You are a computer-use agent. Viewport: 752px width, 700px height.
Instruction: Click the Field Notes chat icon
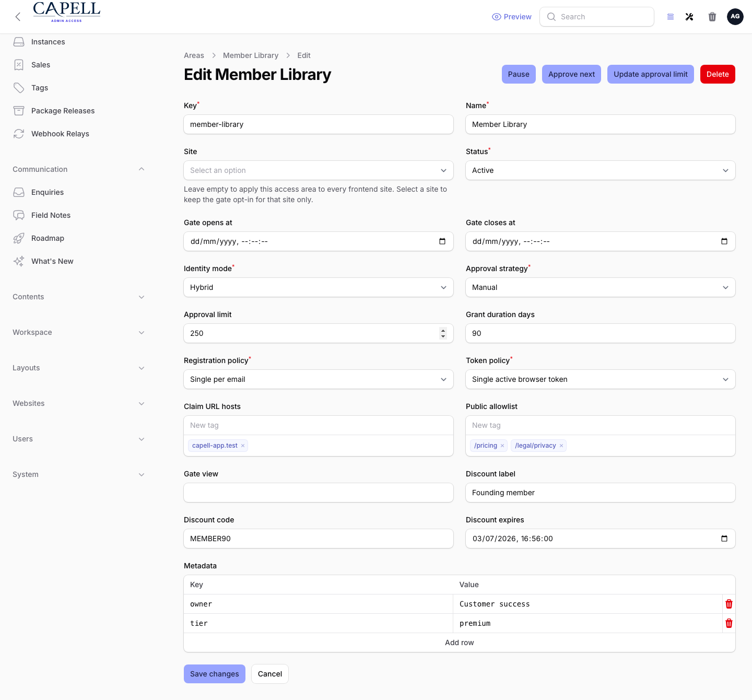pyautogui.click(x=19, y=215)
